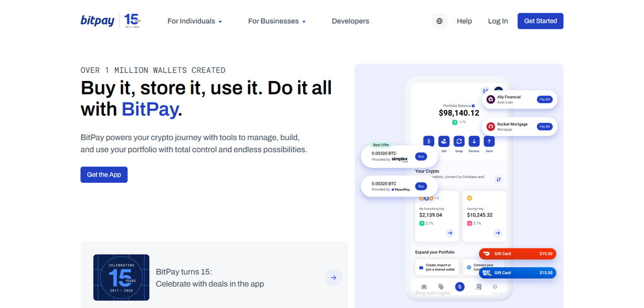Click Buy on the Simplex offer
644x308 pixels.
tap(421, 157)
